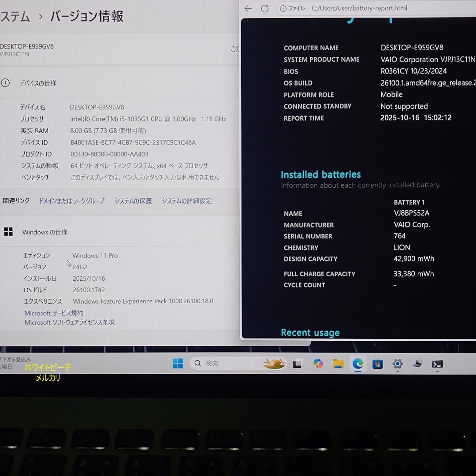Screen dimensions: 476x476
Task: Click the taskbar 検索 search box
Action: click(216, 363)
